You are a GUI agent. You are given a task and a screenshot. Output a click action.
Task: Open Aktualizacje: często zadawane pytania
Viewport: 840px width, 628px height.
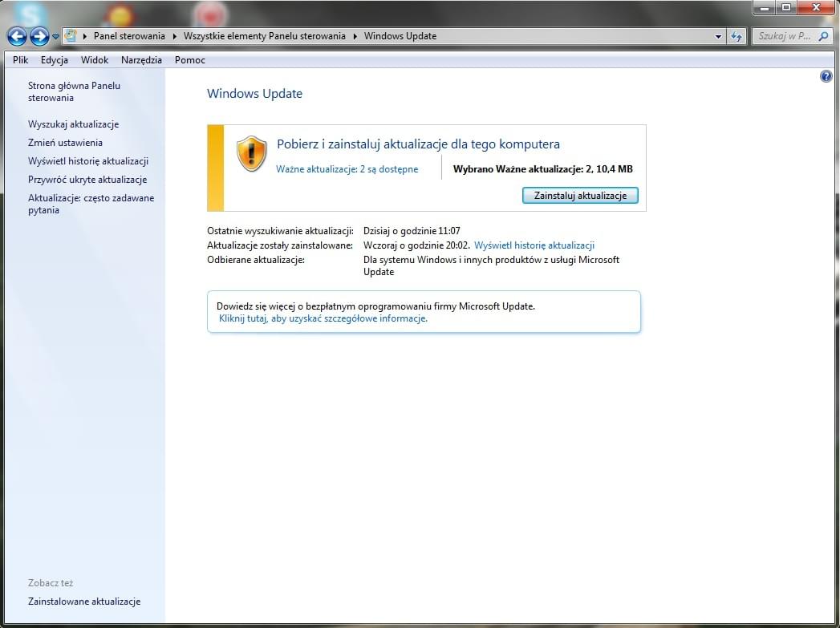coord(91,204)
